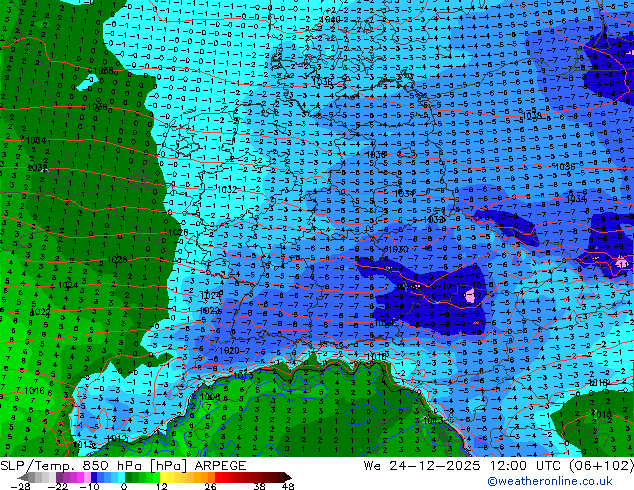
Task: Click the '-28' label under the temperature scale
Action: pyautogui.click(x=20, y=486)
